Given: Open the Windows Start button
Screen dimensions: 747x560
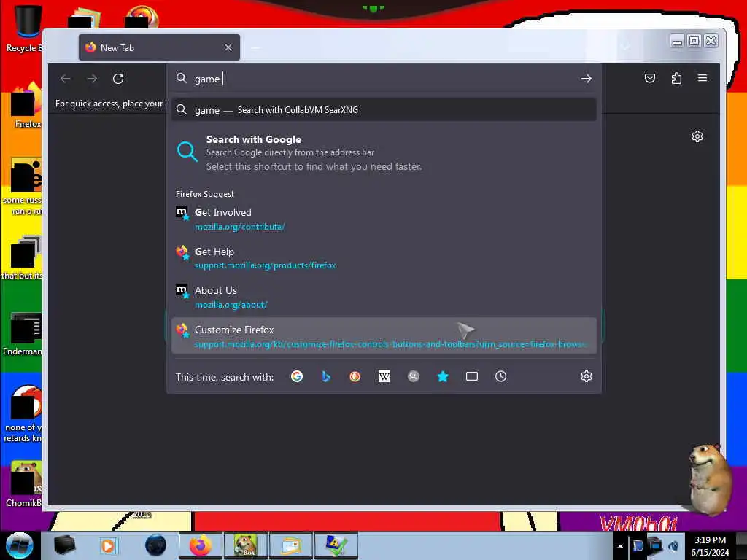Looking at the screenshot, I should click(x=19, y=545).
